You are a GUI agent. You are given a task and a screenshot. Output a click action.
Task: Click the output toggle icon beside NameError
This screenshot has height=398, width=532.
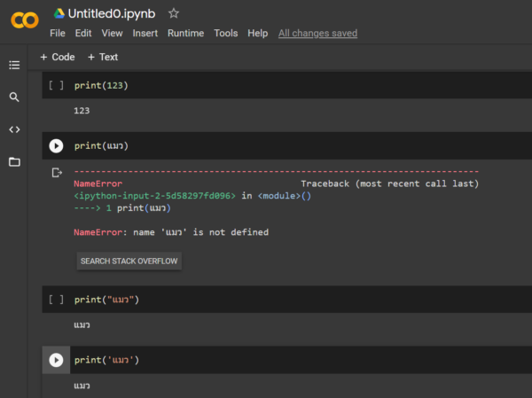point(57,173)
